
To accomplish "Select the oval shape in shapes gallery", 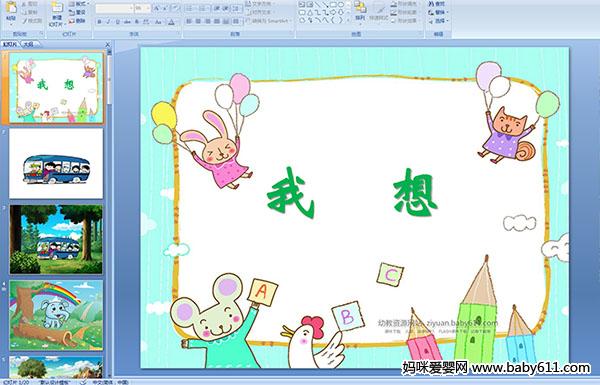I will click(x=341, y=5).
